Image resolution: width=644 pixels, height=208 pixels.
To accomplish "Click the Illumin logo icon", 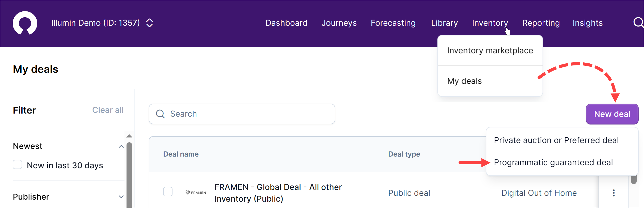I will tap(25, 23).
